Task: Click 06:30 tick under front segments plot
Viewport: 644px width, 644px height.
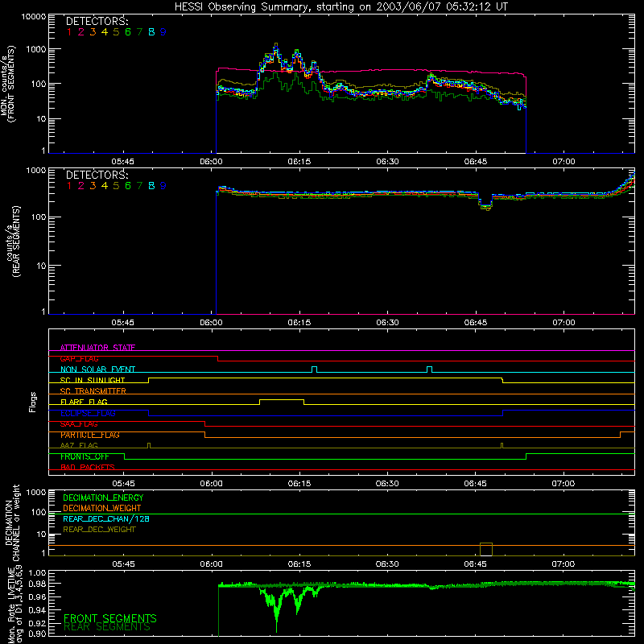Action: pyautogui.click(x=387, y=162)
